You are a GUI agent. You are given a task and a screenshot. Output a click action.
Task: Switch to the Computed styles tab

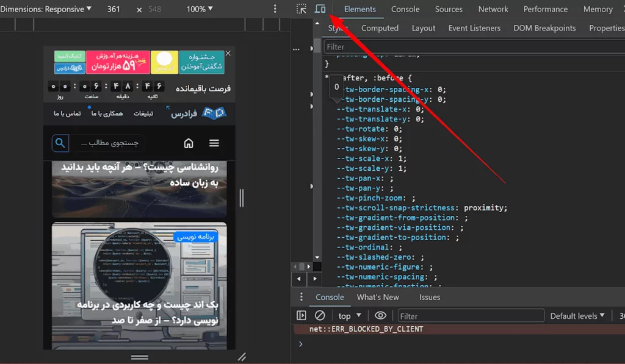coord(380,28)
